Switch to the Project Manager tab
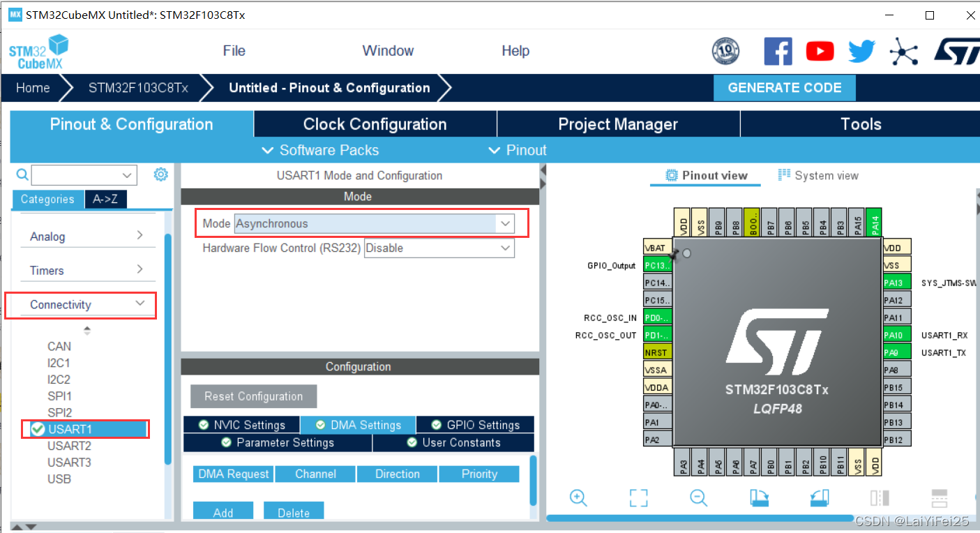980x533 pixels. [618, 124]
